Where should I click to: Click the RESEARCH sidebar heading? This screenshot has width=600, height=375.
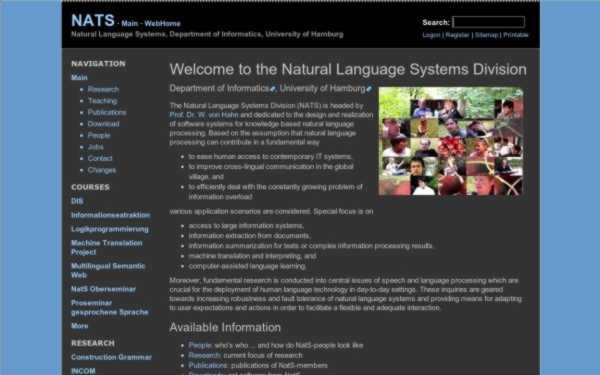[x=93, y=343]
